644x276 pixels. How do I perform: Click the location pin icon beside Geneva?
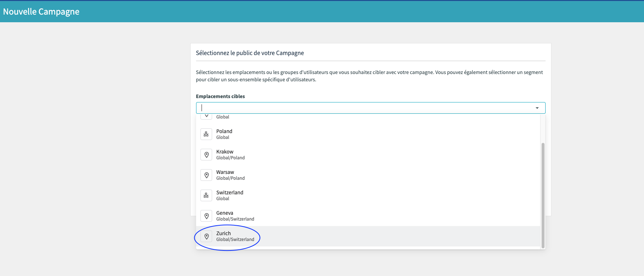206,216
